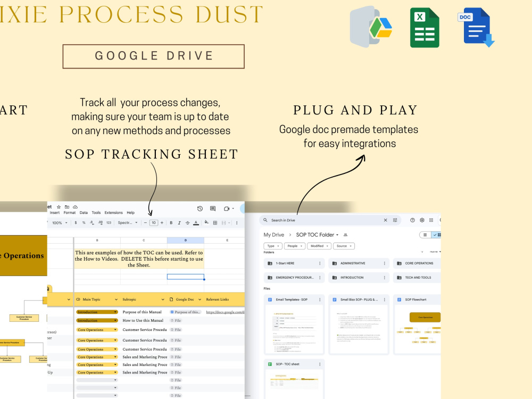
Task: Open version history clock icon
Action: [x=200, y=209]
